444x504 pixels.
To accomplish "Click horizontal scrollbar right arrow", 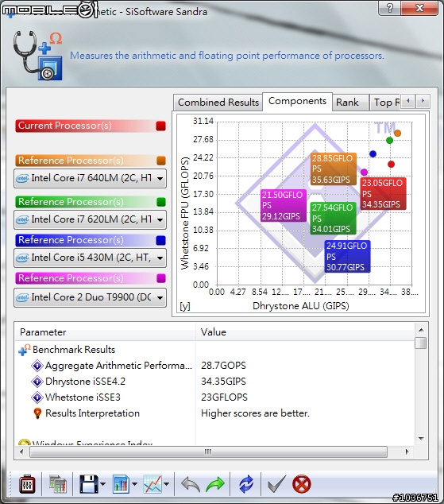I will [x=407, y=452].
